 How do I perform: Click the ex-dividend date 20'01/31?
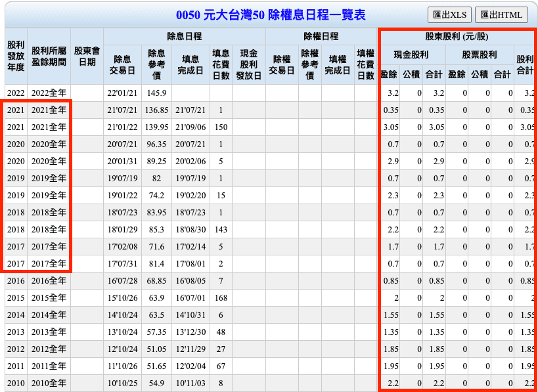coord(122,161)
